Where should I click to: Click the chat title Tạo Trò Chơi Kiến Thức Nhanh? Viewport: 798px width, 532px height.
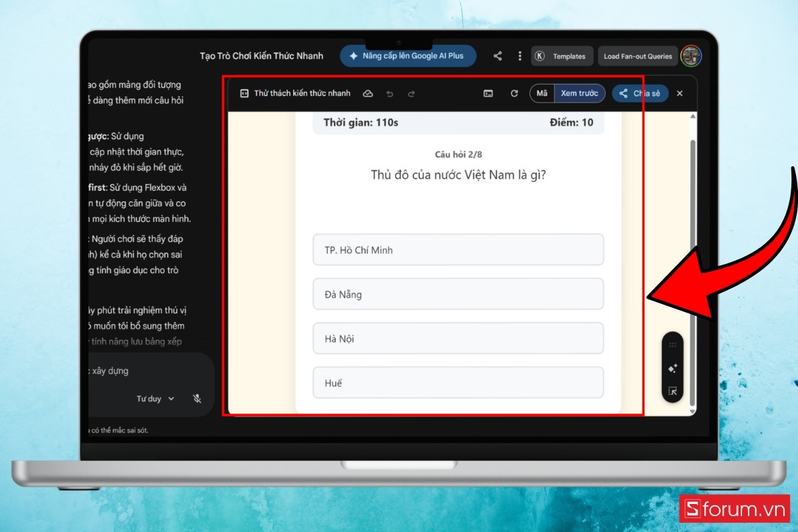pyautogui.click(x=261, y=56)
